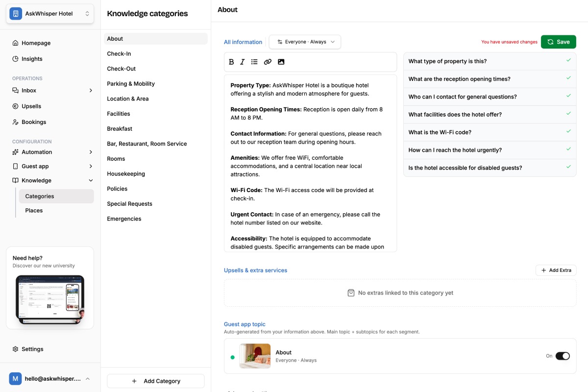The image size is (588, 392).
Task: Expand the Inbox submenu chevron
Action: tap(91, 91)
